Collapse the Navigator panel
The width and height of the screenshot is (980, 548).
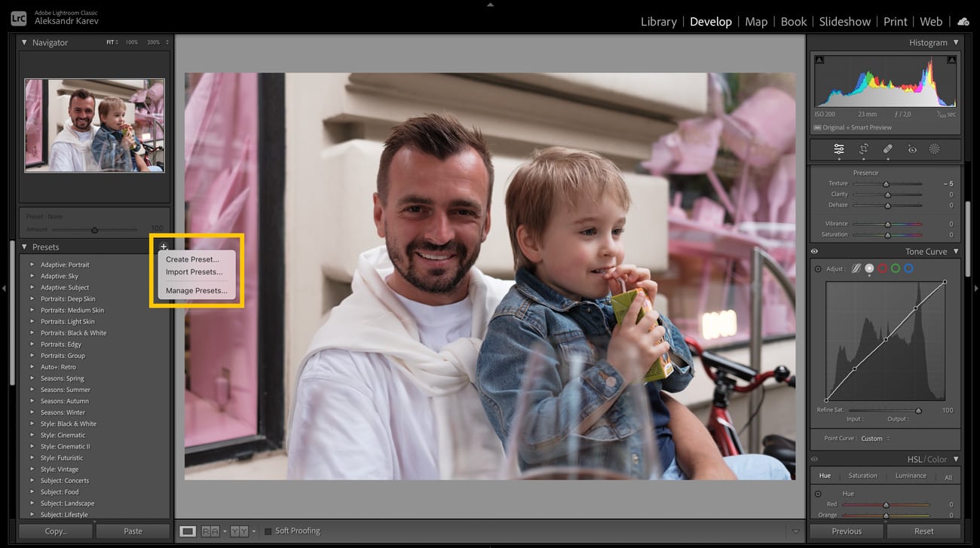pyautogui.click(x=24, y=43)
